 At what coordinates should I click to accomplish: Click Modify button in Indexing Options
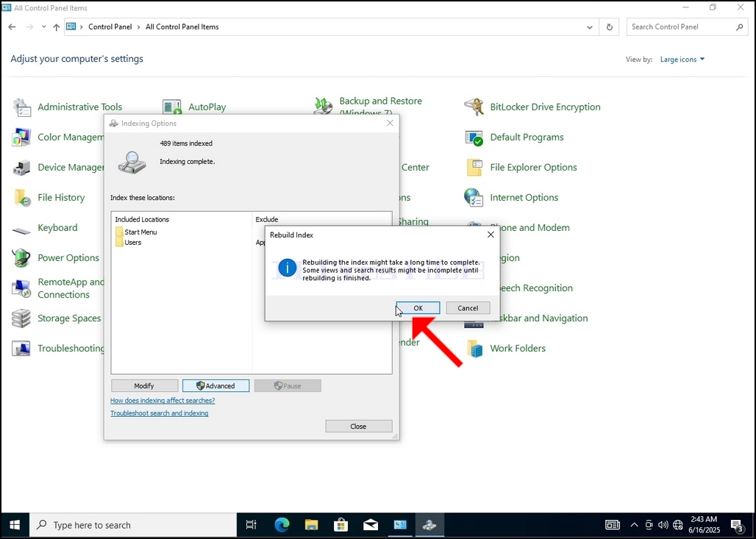click(144, 386)
